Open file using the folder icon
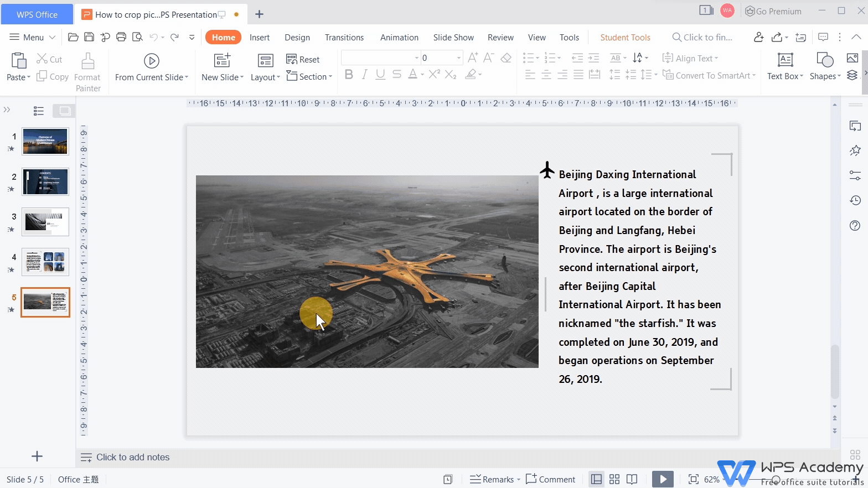 coord(73,37)
